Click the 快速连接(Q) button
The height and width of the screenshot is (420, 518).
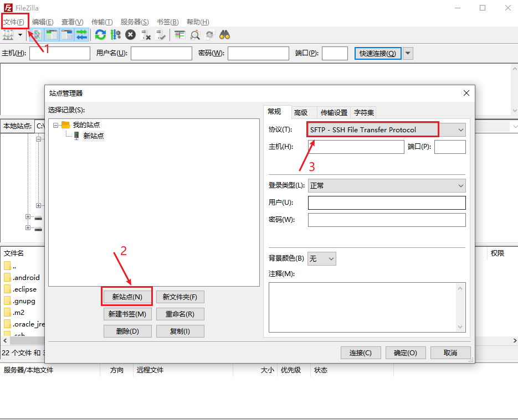tap(378, 54)
